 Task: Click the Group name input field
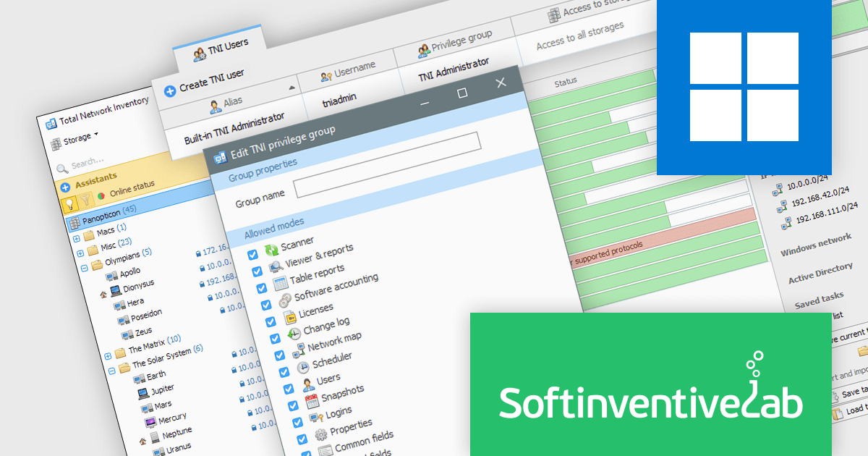pos(387,166)
